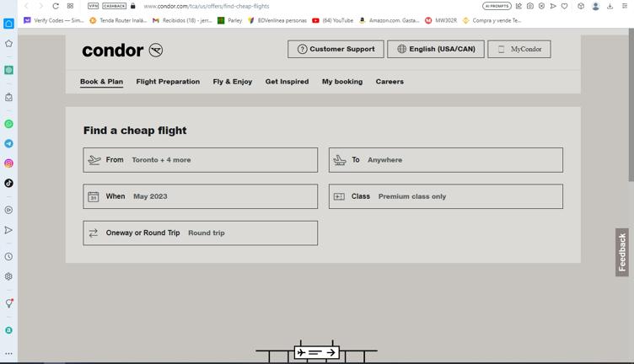634x364 pixels.
Task: Open Book & Plan menu
Action: pos(101,82)
